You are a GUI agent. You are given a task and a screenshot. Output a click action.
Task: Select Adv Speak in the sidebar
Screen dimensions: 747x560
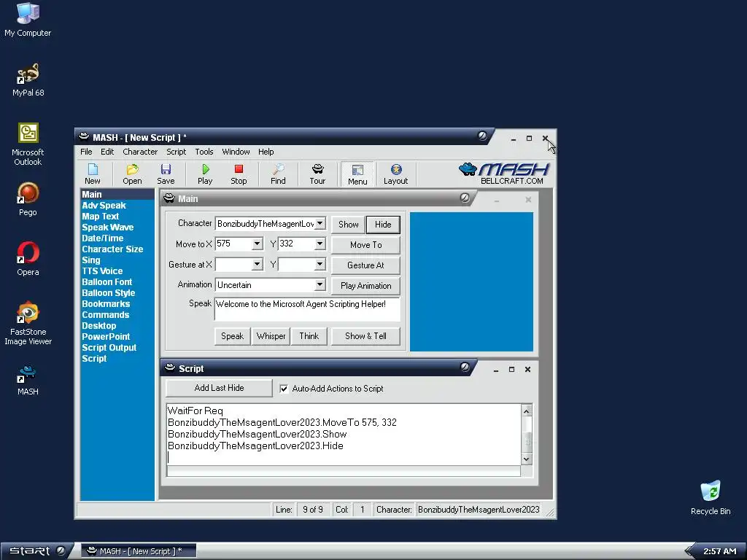[104, 205]
